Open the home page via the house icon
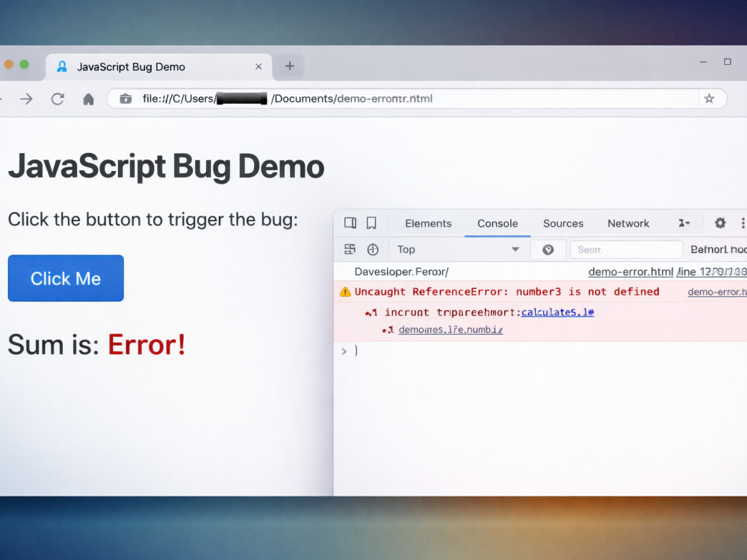This screenshot has width=747, height=560. tap(88, 99)
